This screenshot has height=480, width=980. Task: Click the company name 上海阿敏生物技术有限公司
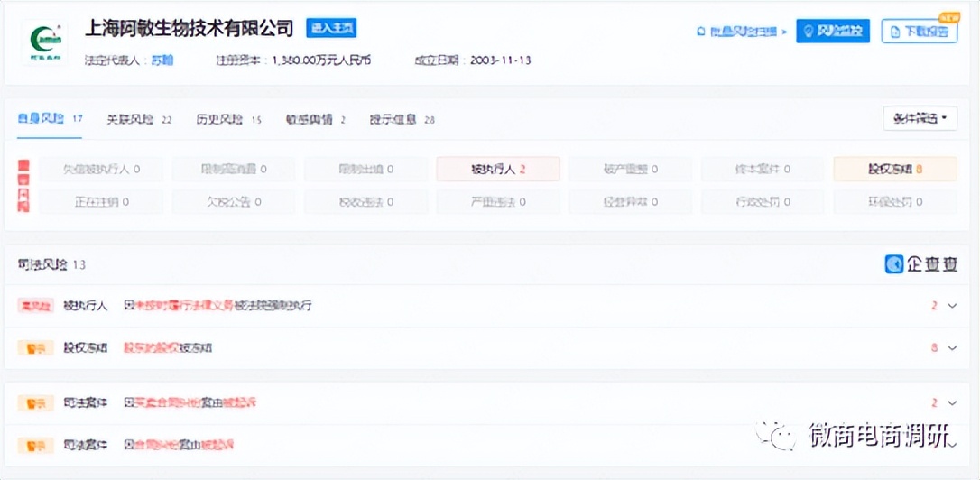coord(190,28)
